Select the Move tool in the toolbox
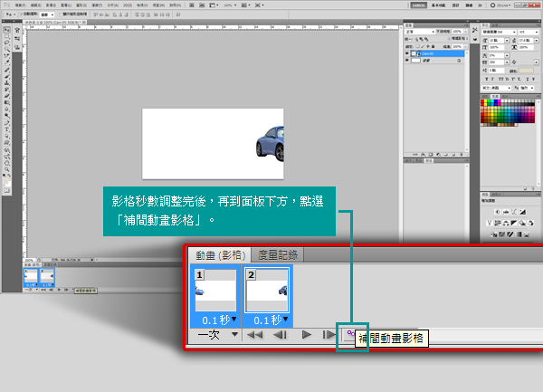The height and width of the screenshot is (392, 543). tap(6, 30)
